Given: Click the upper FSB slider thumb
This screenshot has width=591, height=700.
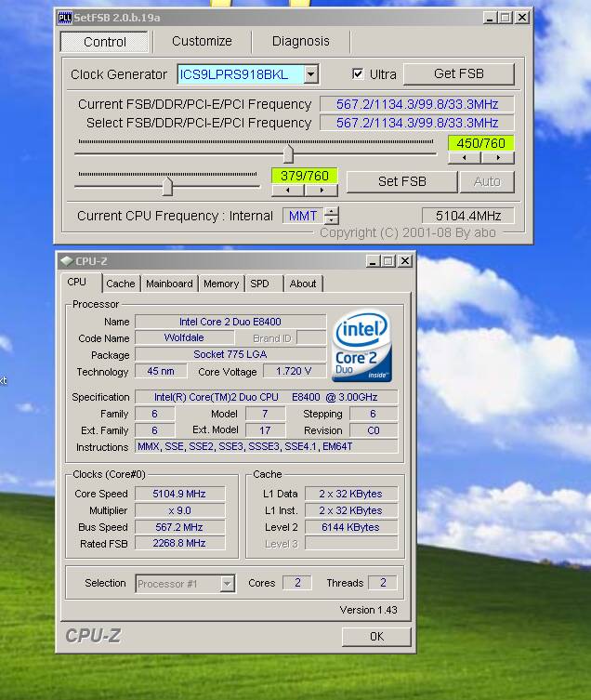Looking at the screenshot, I should 288,153.
